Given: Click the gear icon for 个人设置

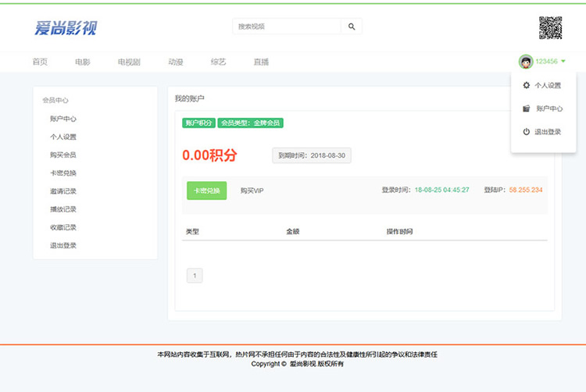Looking at the screenshot, I should [x=526, y=85].
